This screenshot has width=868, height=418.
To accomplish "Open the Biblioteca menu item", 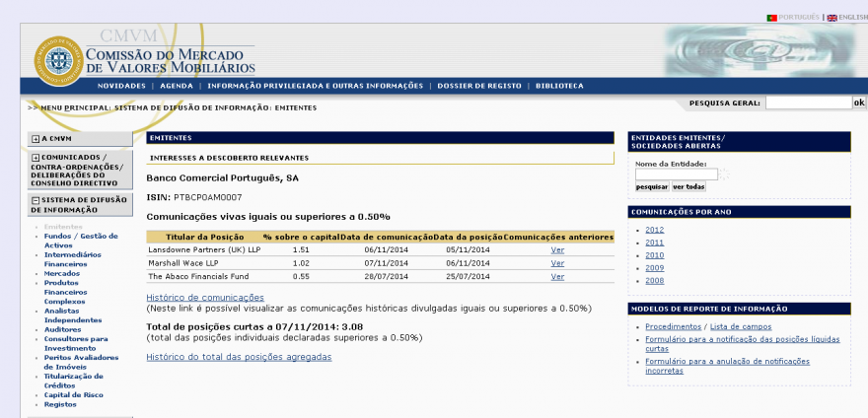I will 559,86.
